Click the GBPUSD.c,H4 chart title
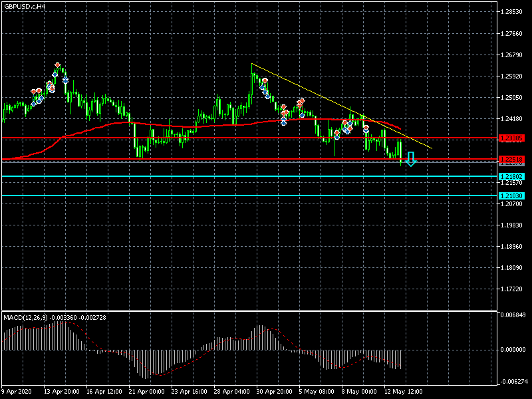 pos(24,6)
